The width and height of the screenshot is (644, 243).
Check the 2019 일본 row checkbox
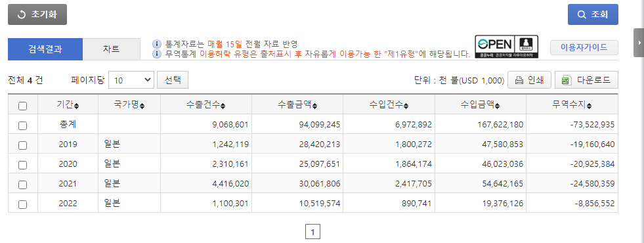point(22,145)
